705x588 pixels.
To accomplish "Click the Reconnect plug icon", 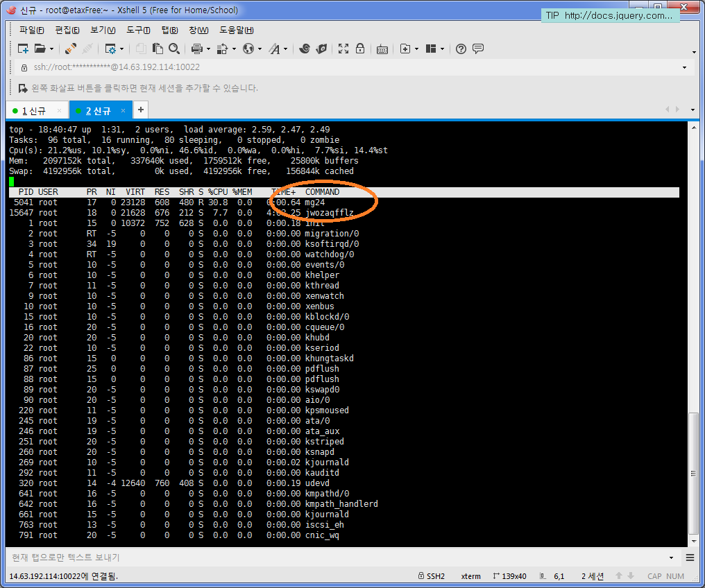I will point(71,49).
